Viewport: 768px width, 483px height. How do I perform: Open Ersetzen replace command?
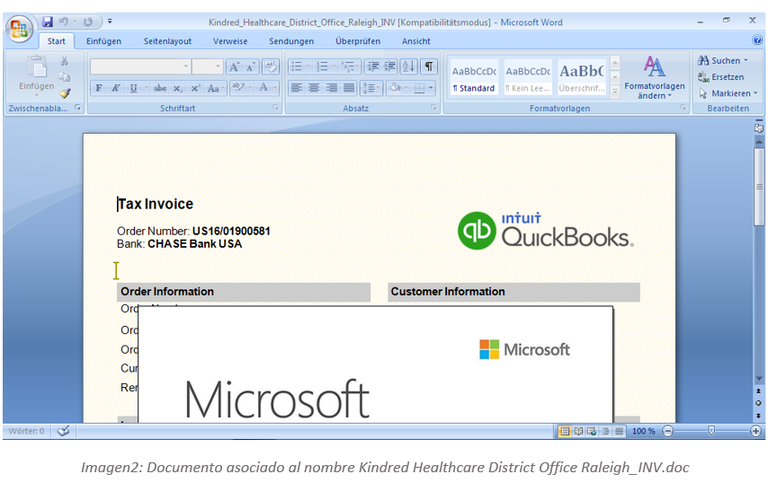point(721,77)
